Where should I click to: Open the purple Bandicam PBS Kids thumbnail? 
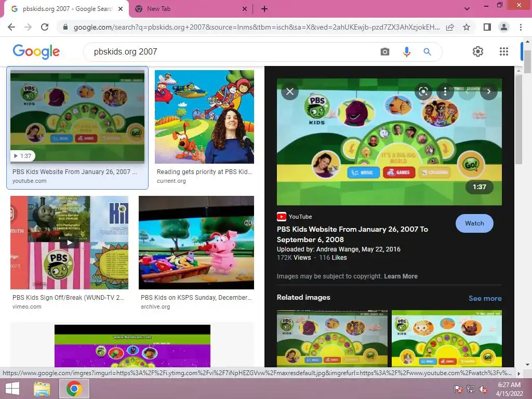tap(132, 345)
